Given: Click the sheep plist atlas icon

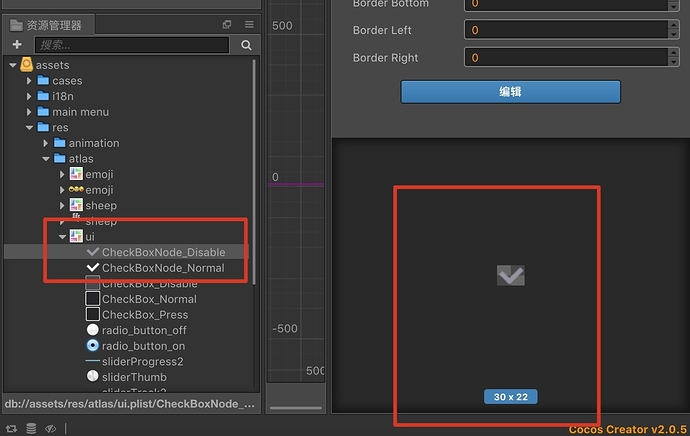Looking at the screenshot, I should click(x=76, y=205).
